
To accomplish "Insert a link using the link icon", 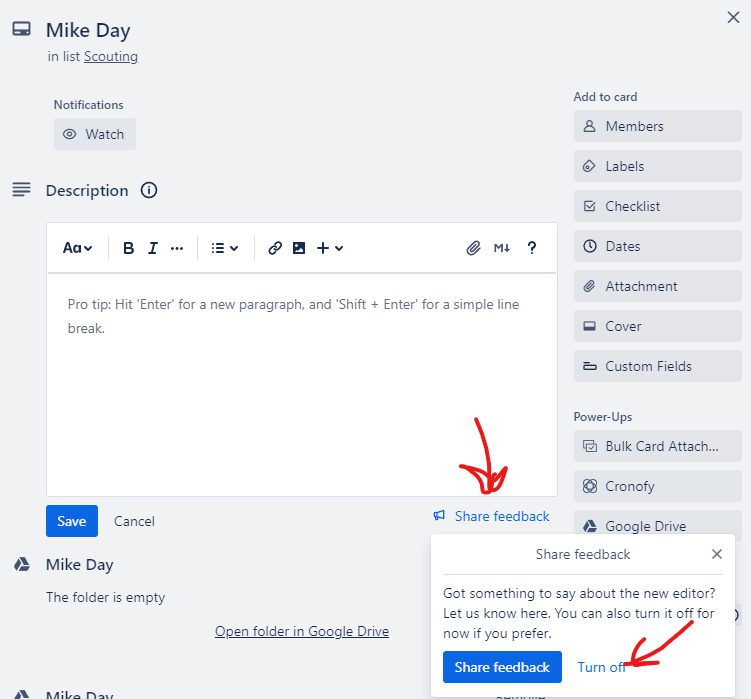I will click(x=275, y=248).
